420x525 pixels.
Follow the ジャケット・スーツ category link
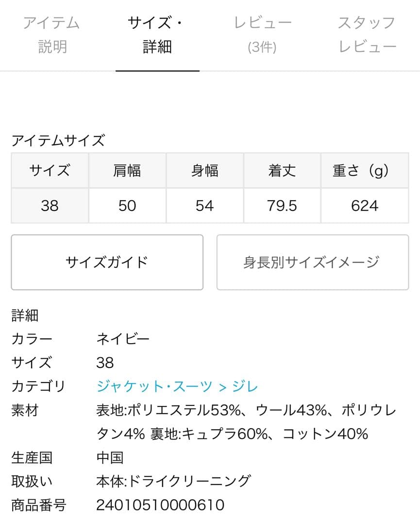[155, 387]
